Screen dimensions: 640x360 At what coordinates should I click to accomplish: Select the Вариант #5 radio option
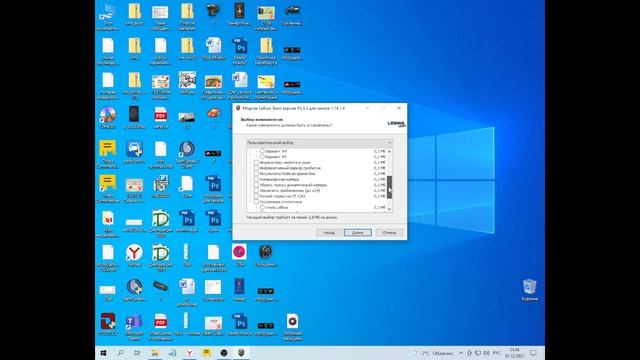(x=262, y=157)
